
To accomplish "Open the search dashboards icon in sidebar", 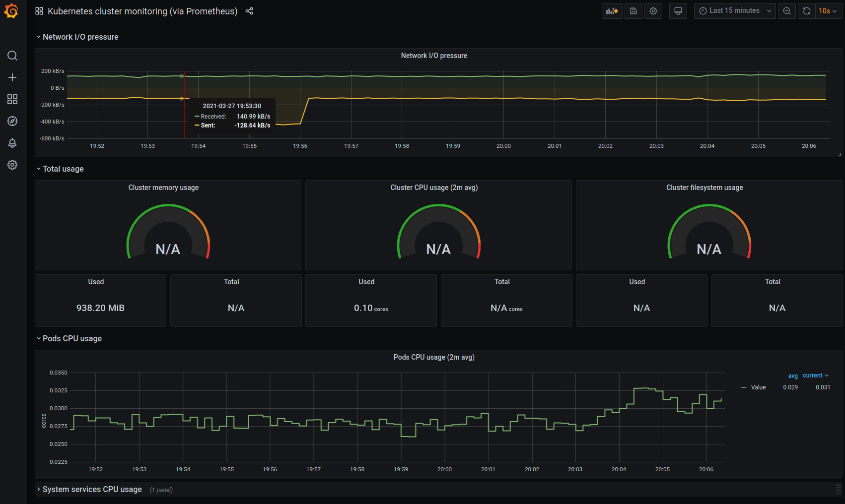I will coord(12,56).
